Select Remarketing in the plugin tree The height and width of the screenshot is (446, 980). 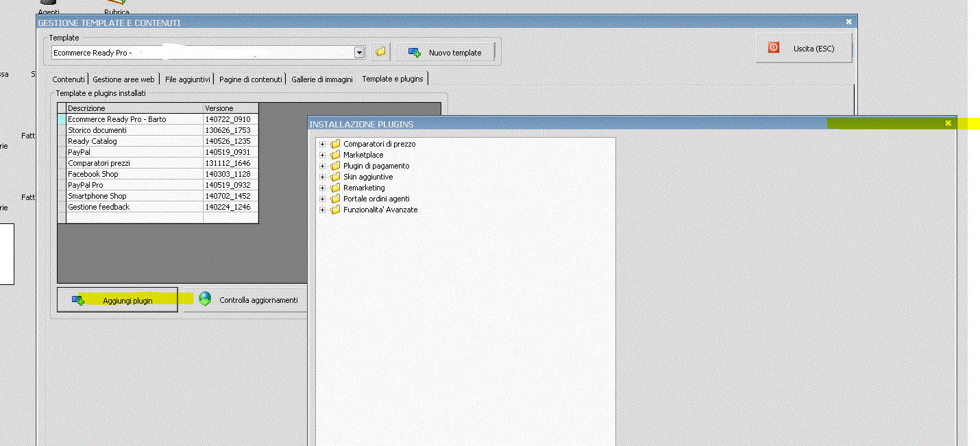click(364, 188)
